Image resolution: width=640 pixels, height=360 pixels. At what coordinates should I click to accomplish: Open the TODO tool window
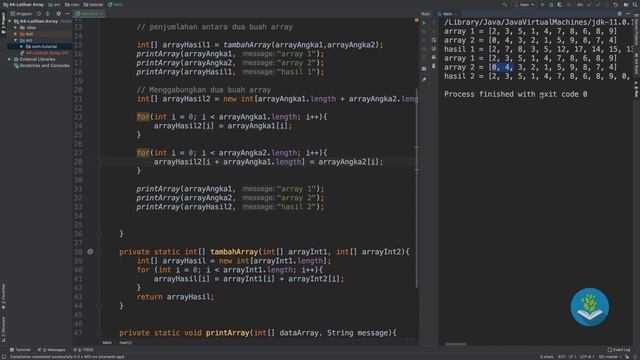click(x=83, y=350)
